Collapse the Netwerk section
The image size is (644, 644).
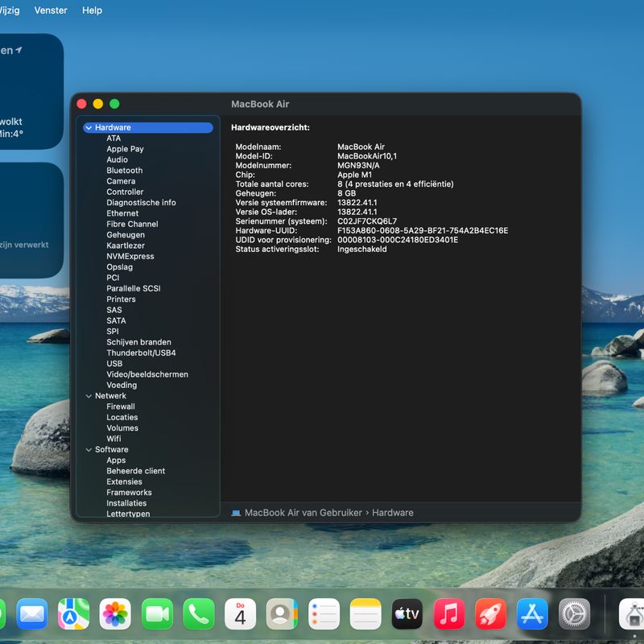click(x=89, y=396)
